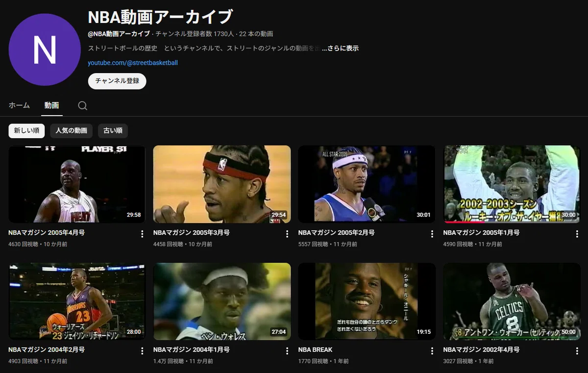Open video title NBAマガジン 2002年4月号
Screen dimensions: 588x373
[x=482, y=349]
